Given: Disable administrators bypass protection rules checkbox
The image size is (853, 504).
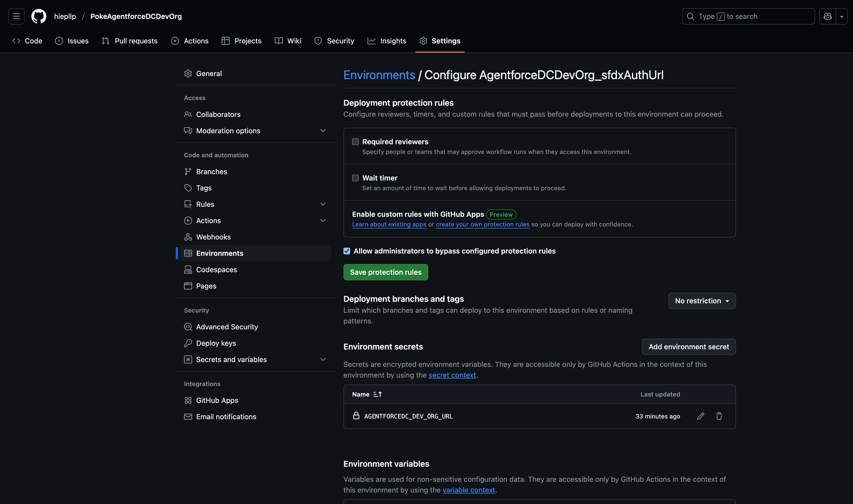Looking at the screenshot, I should pyautogui.click(x=347, y=251).
